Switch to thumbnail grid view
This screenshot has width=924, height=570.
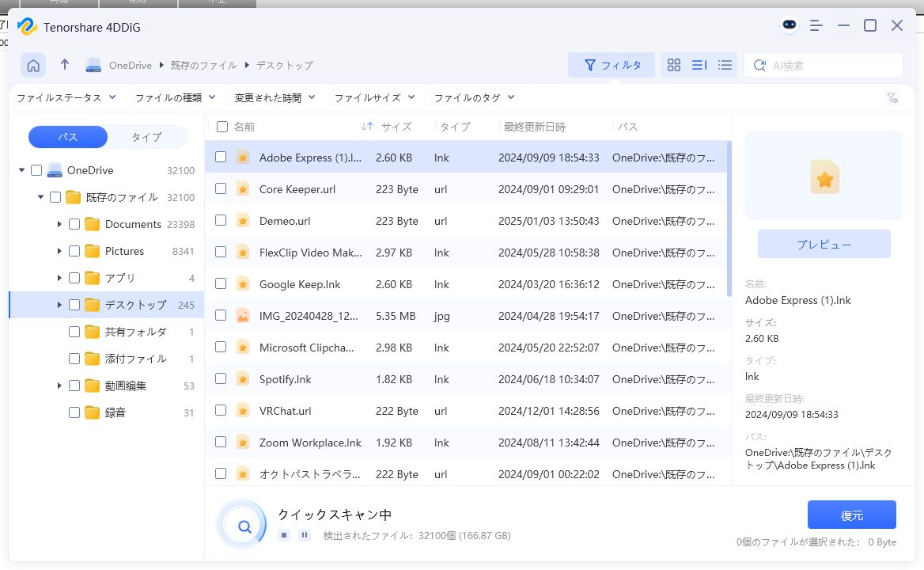674,65
